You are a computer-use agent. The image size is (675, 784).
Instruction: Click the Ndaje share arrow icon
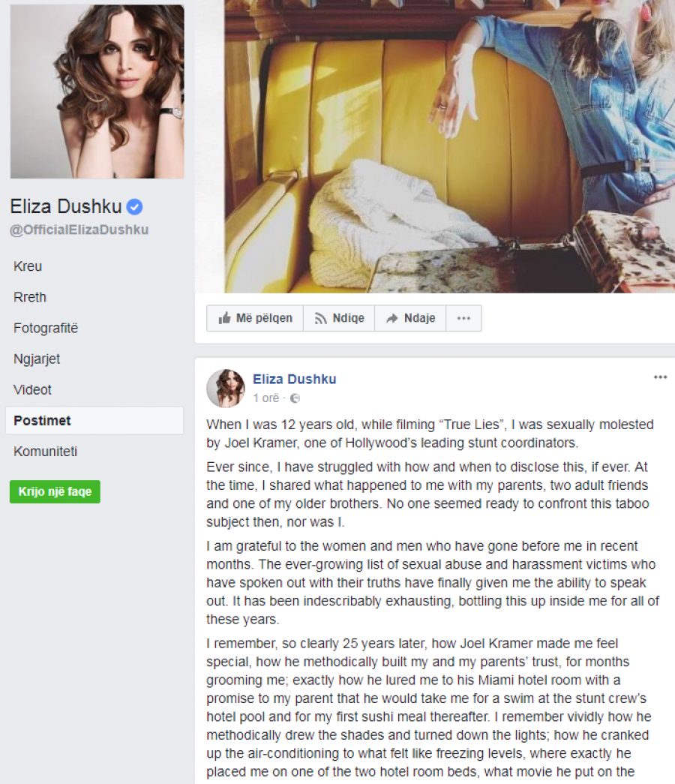click(x=392, y=319)
